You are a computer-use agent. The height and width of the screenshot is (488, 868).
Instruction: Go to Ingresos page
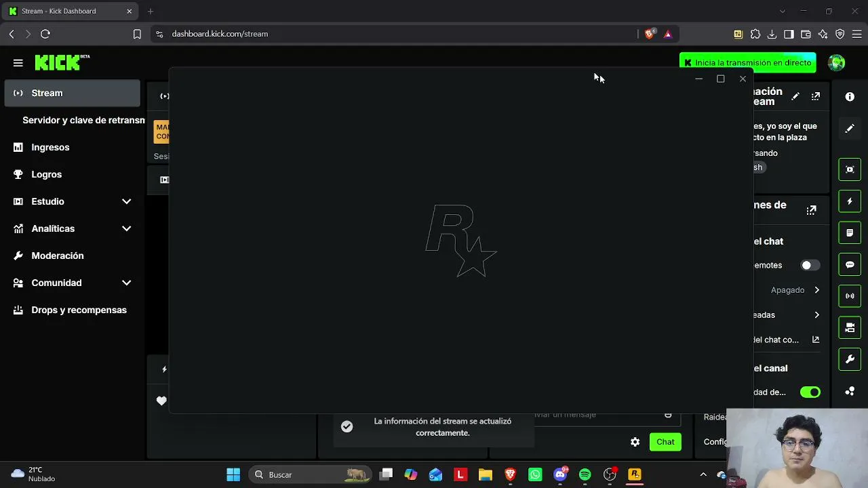coord(50,147)
